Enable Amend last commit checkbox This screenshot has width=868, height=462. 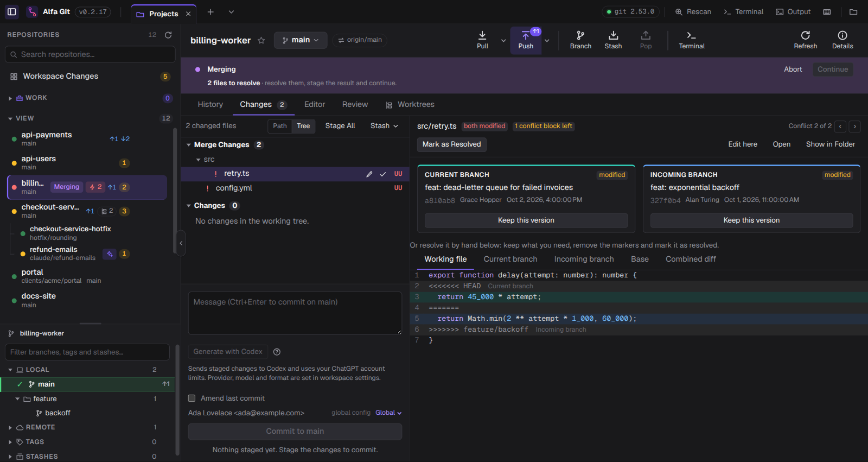pyautogui.click(x=192, y=398)
